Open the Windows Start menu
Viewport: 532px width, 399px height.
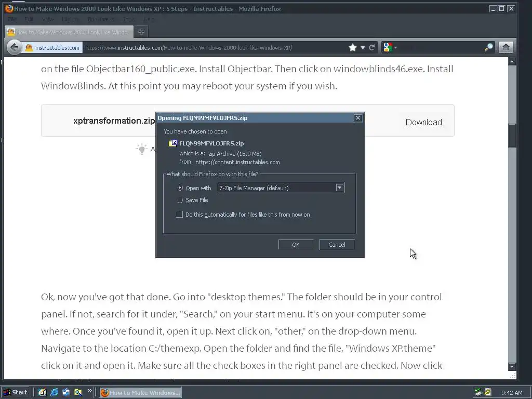tap(16, 392)
